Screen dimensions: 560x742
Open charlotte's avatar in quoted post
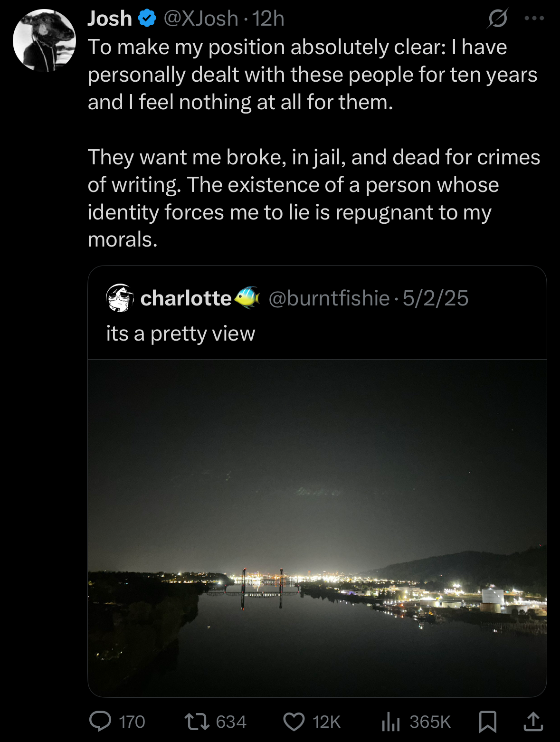(118, 298)
